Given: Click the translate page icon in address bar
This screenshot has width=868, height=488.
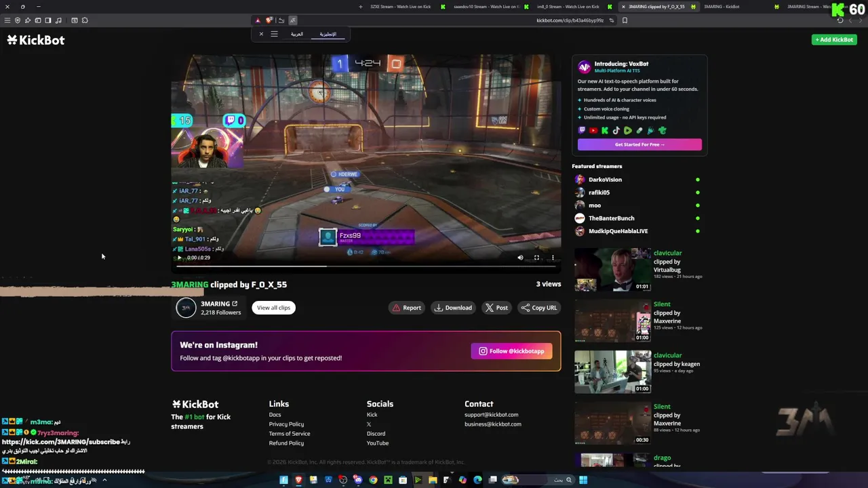Looking at the screenshot, I should click(293, 20).
